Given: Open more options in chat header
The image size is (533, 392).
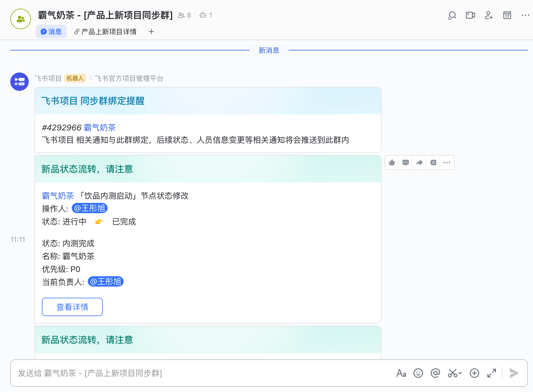Looking at the screenshot, I should tap(525, 15).
